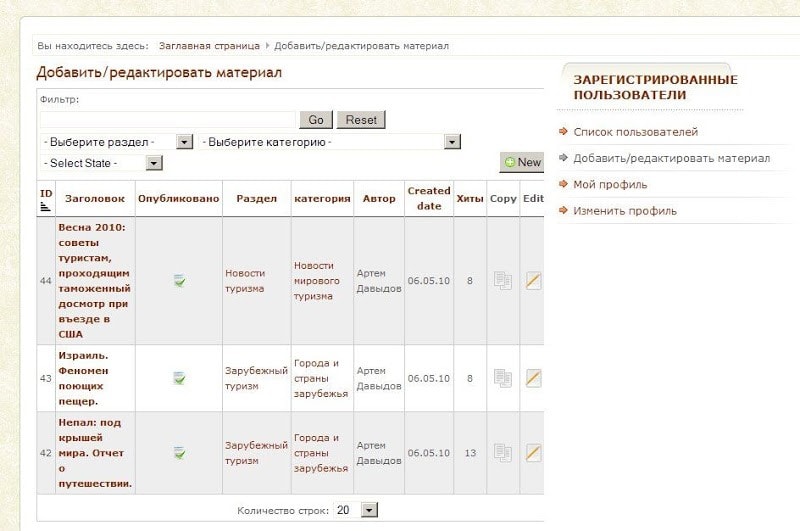Go to Заглавная страница breadcrumb link

tap(209, 46)
